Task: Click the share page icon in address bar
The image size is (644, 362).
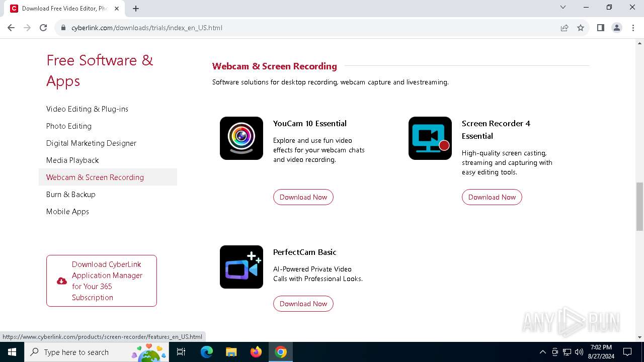Action: pyautogui.click(x=565, y=28)
